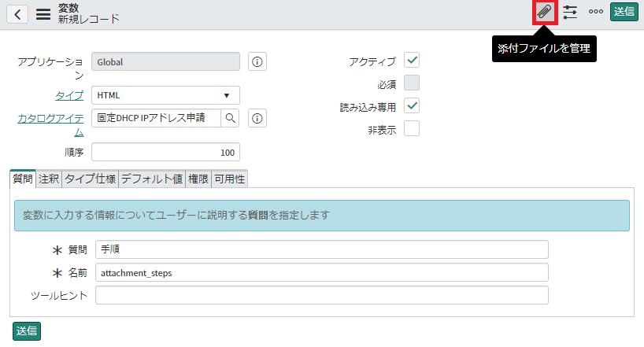
Task: Click the 順序 field showing 100
Action: pyautogui.click(x=165, y=153)
